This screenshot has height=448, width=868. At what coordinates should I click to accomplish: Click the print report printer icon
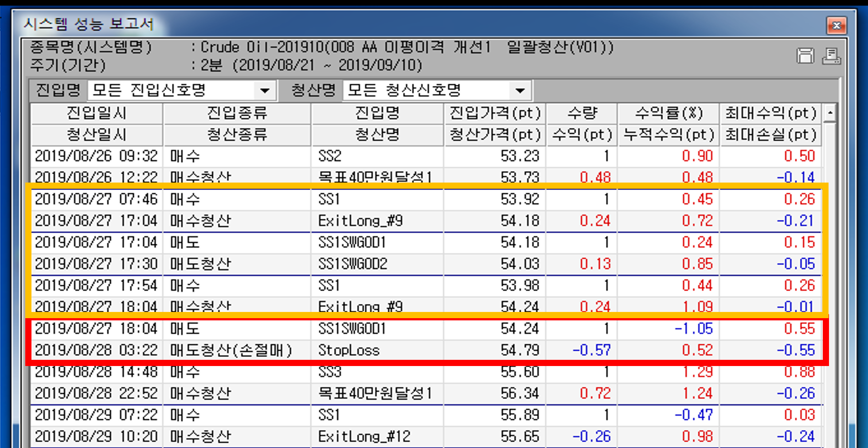(x=831, y=56)
